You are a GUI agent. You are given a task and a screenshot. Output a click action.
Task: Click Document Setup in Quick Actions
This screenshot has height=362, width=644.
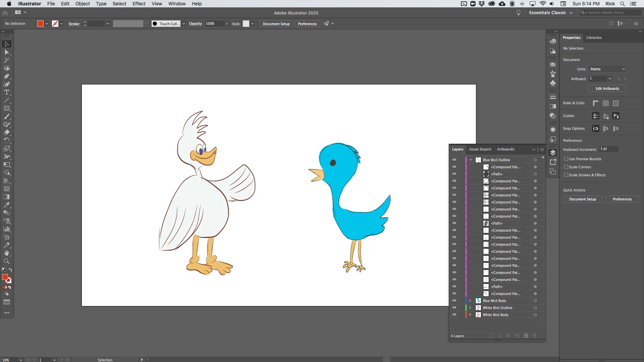tap(582, 199)
